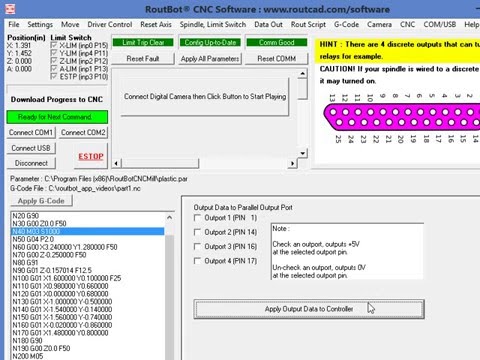Open the COM/USB menu

coord(440,25)
